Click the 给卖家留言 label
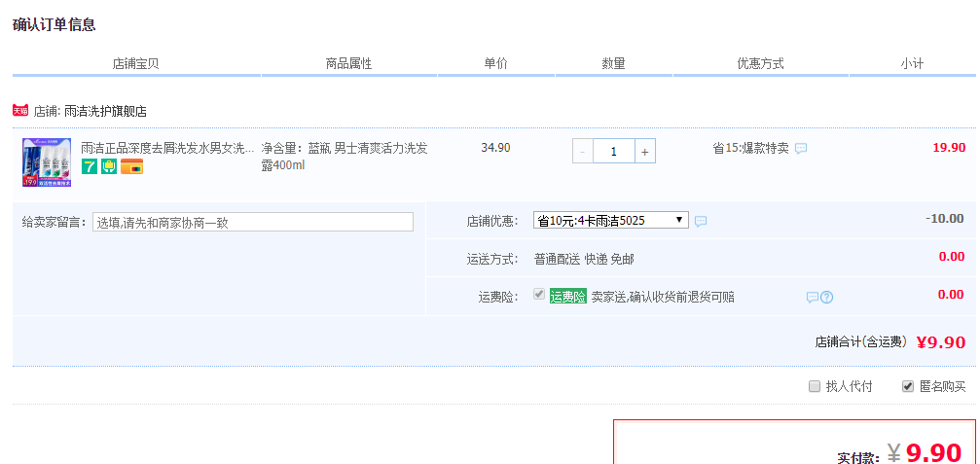 coord(54,223)
